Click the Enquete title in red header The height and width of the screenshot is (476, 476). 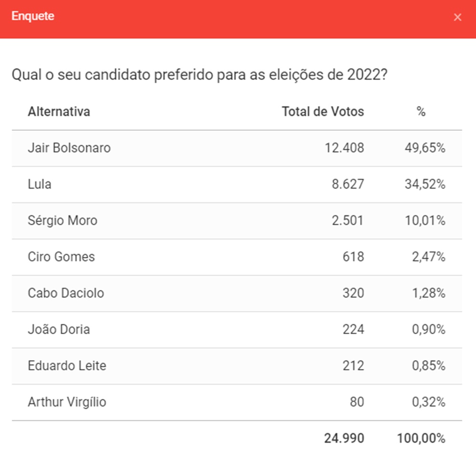click(33, 16)
